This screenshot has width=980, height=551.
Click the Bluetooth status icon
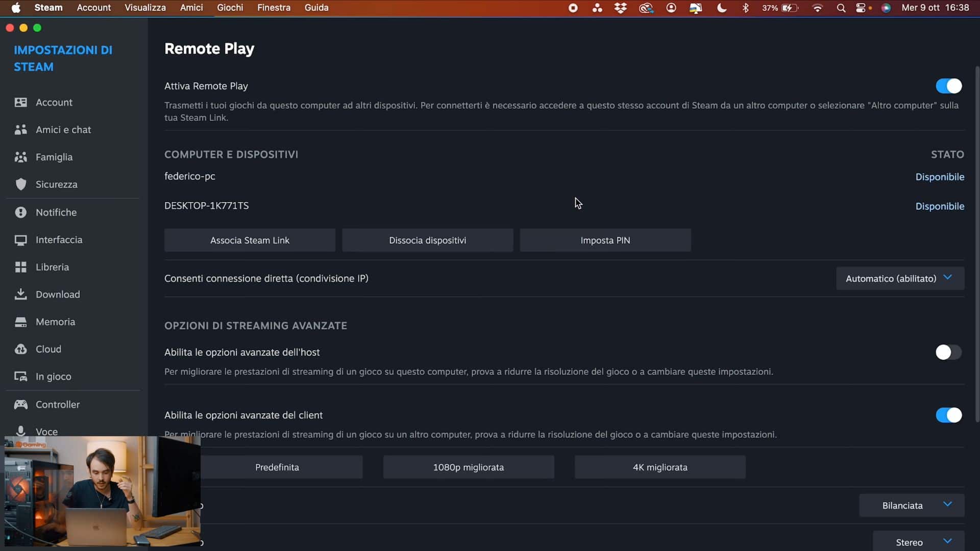(x=745, y=8)
